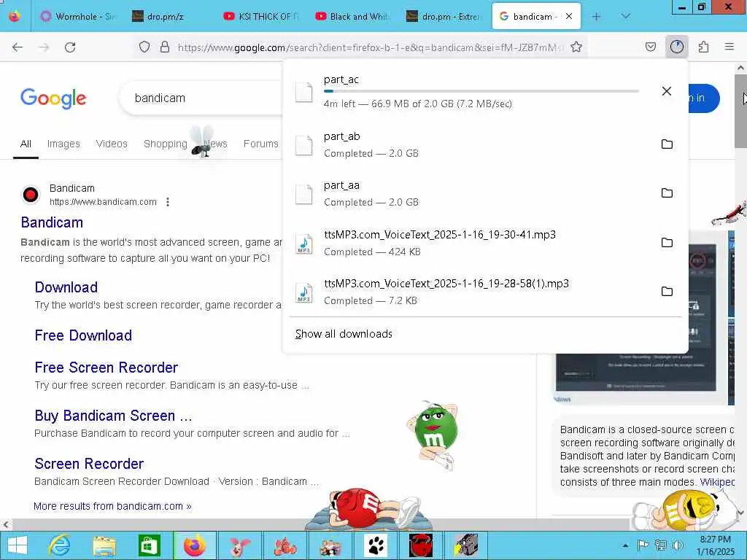Select the Shopping search filter

166,144
